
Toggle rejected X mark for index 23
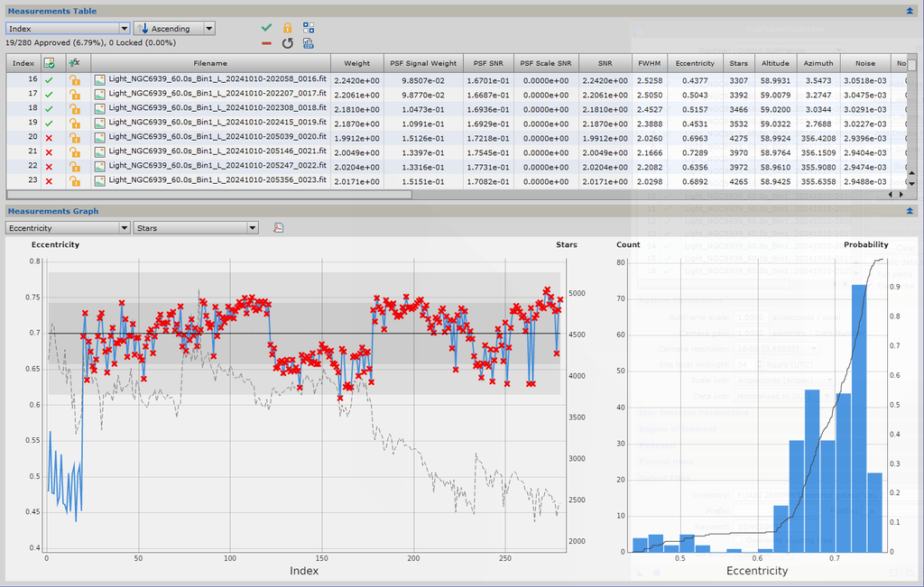[49, 180]
